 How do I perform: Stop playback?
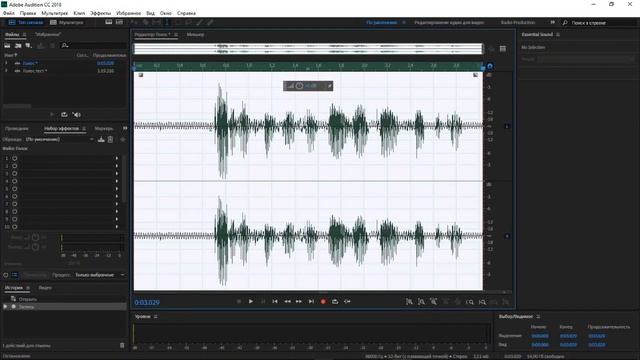pyautogui.click(x=239, y=302)
